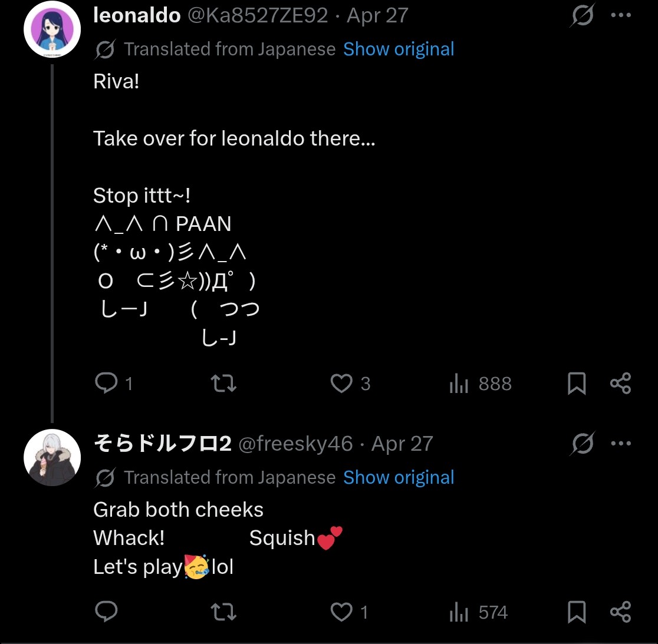Repost leonaldo's tweet
The image size is (658, 644).
[223, 384]
